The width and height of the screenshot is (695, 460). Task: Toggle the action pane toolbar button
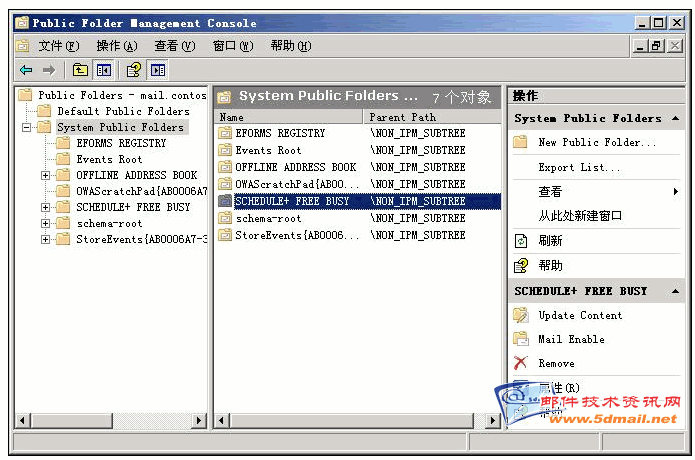pos(158,70)
